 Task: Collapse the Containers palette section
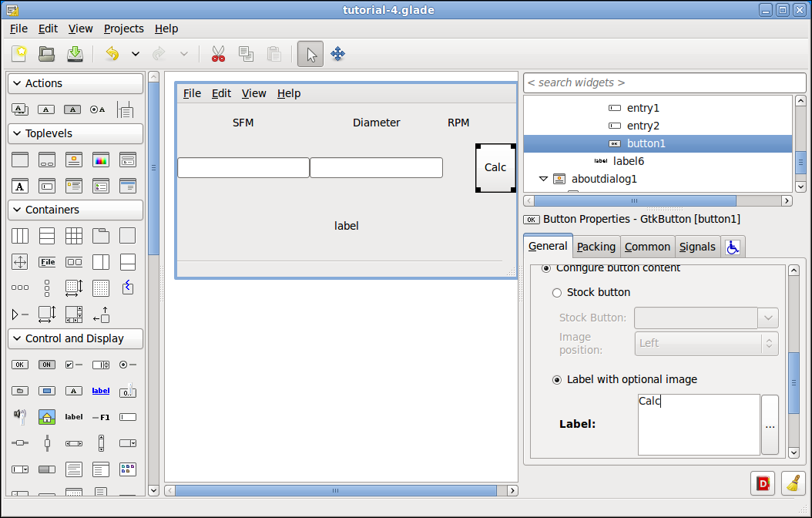click(x=75, y=210)
